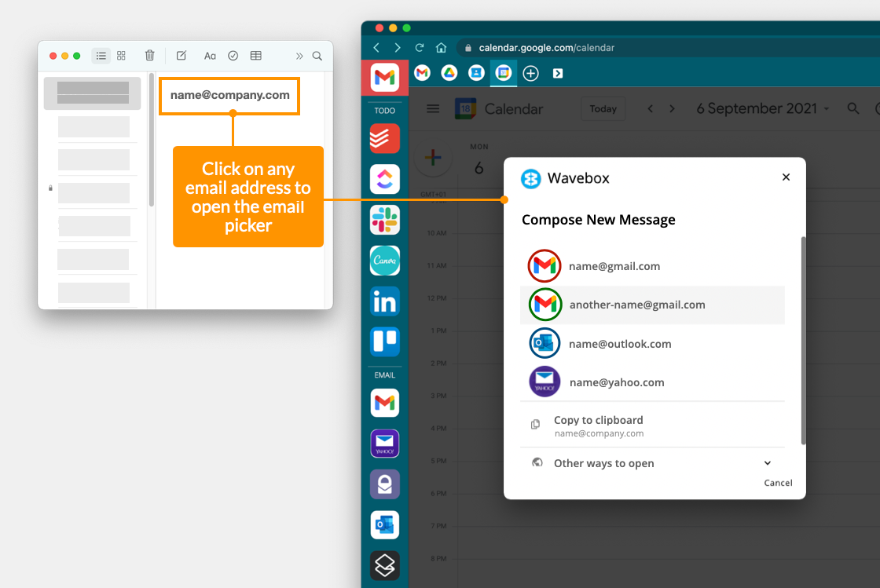Reload the calendar page
This screenshot has width=880, height=588.
(420, 48)
